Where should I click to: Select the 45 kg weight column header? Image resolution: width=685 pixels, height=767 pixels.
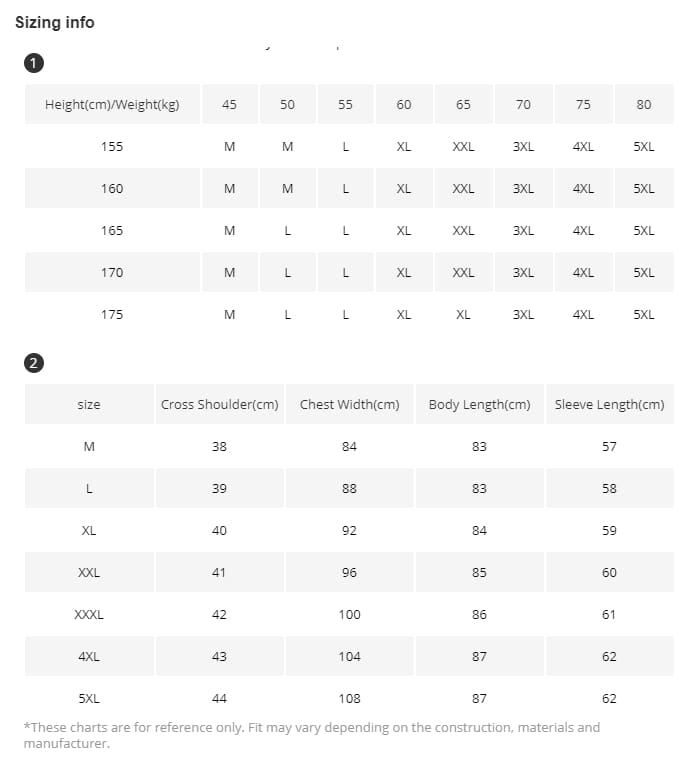coord(230,105)
